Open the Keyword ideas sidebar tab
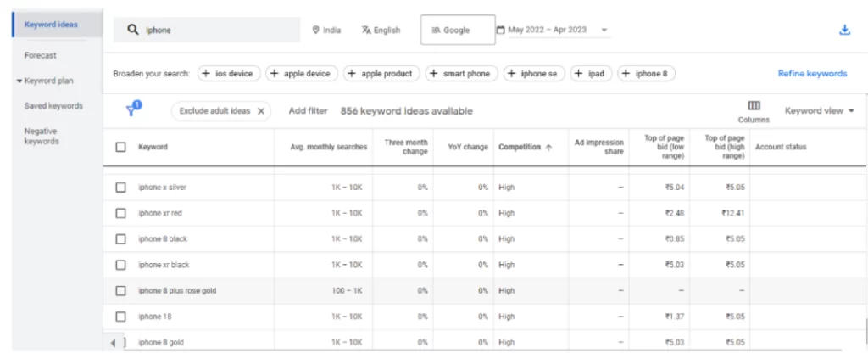Image resolution: width=868 pixels, height=359 pixels. [57, 25]
